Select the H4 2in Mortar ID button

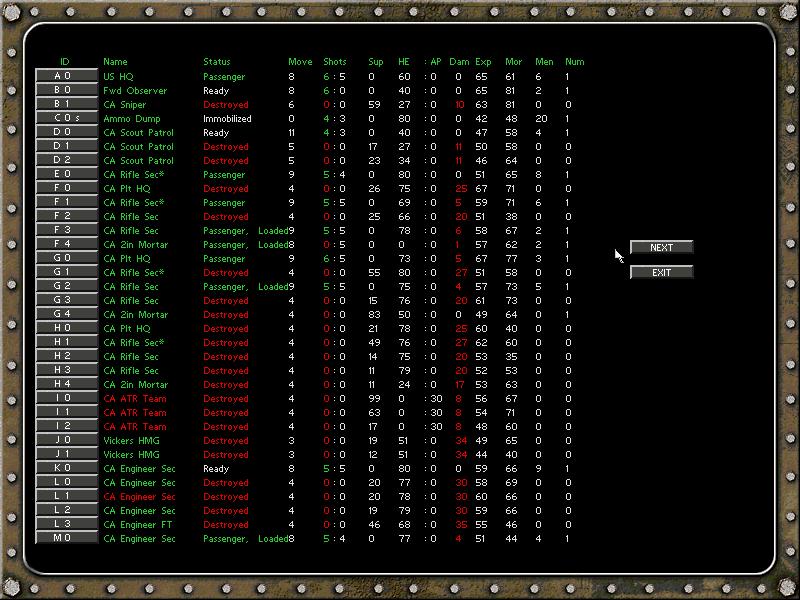(66, 384)
